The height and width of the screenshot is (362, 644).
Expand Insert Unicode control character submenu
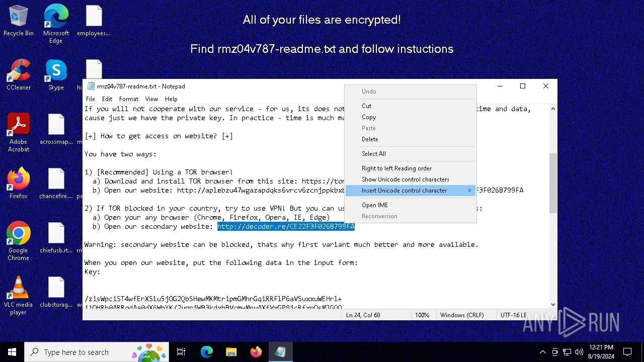tap(411, 191)
